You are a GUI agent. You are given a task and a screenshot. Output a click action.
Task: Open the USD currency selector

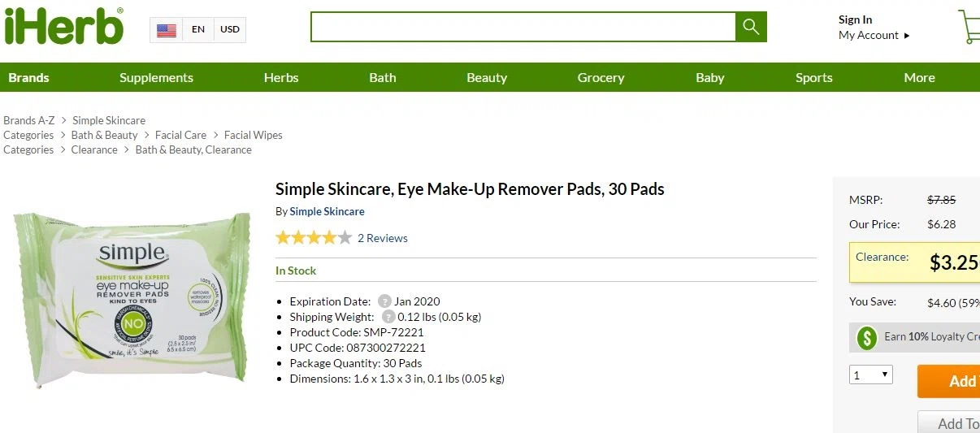230,30
